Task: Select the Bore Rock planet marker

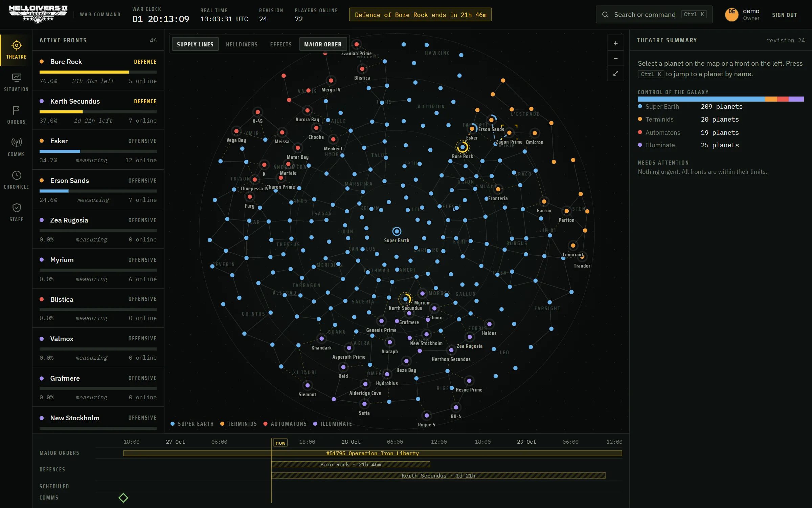Action: coord(463,147)
